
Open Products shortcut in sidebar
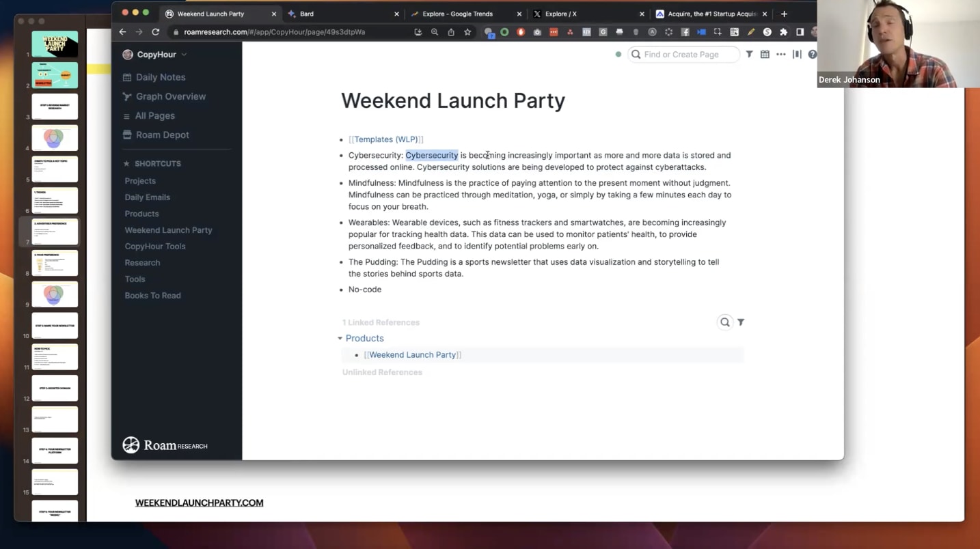[141, 214]
